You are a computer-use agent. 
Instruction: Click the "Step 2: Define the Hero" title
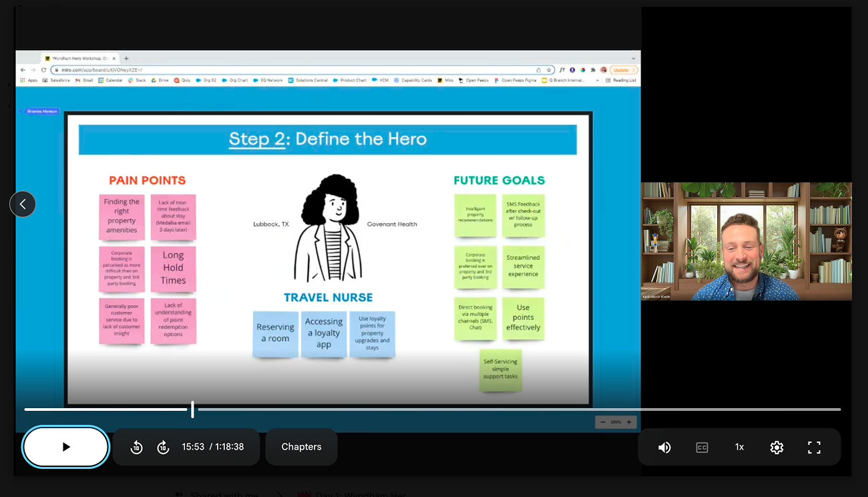[327, 139]
